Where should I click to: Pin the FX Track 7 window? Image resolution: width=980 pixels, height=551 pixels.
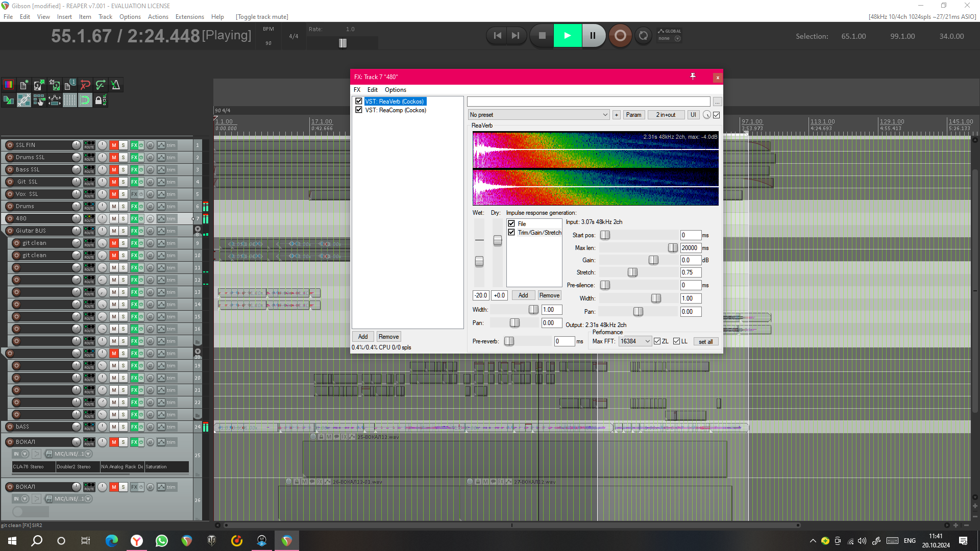[x=693, y=77]
